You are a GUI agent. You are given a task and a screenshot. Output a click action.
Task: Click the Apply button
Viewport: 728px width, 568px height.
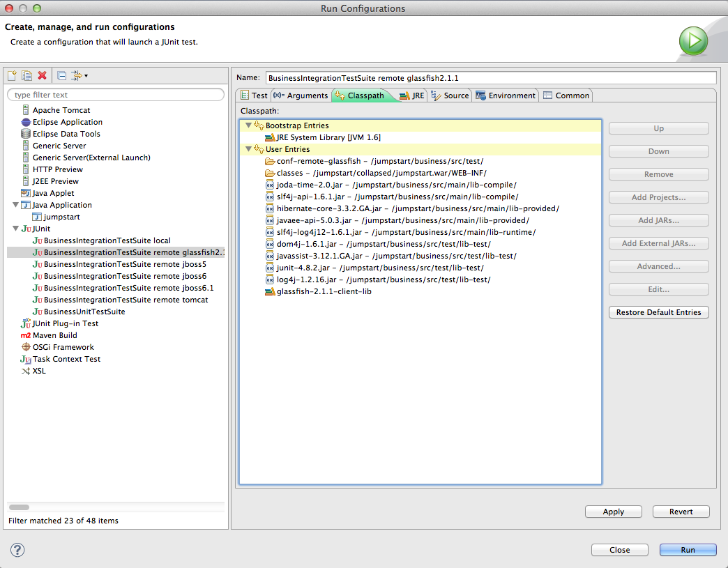(614, 512)
